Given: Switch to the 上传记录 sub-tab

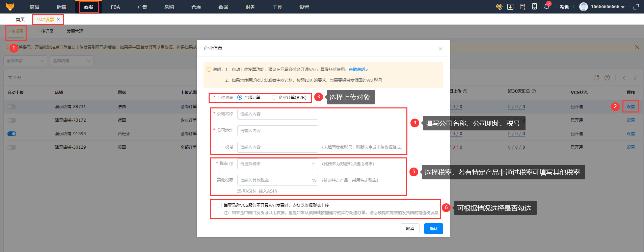Looking at the screenshot, I should [x=45, y=31].
